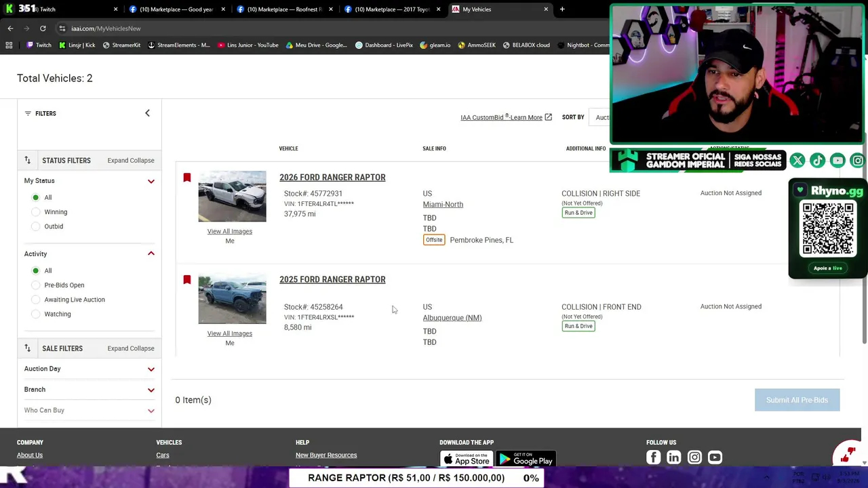Open the LinkedIn icon under Follow Us
Image resolution: width=868 pixels, height=488 pixels.
coord(674,457)
